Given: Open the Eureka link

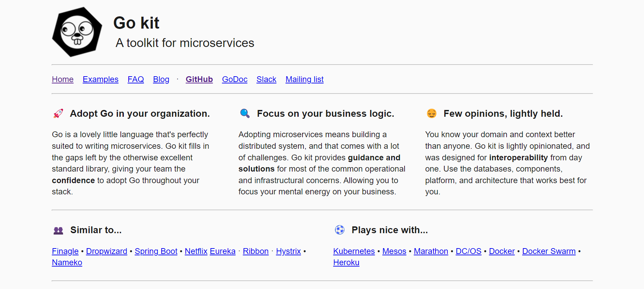Looking at the screenshot, I should coord(222,251).
